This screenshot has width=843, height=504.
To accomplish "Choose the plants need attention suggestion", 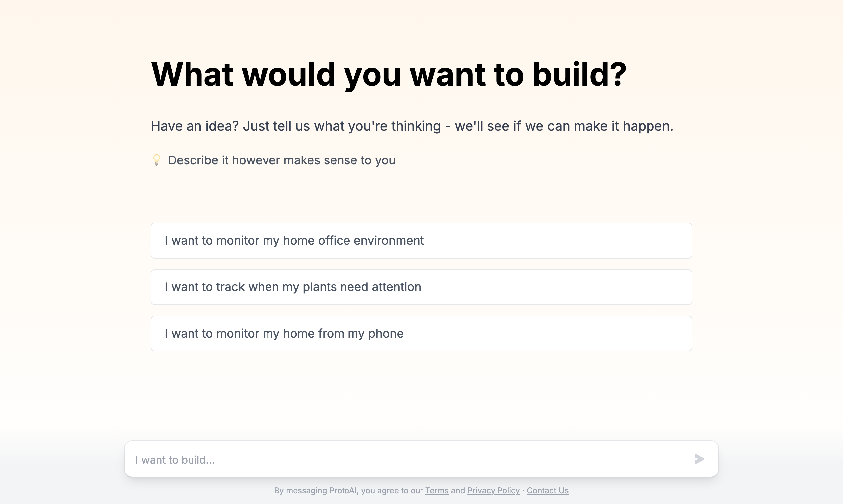I will coord(421,287).
